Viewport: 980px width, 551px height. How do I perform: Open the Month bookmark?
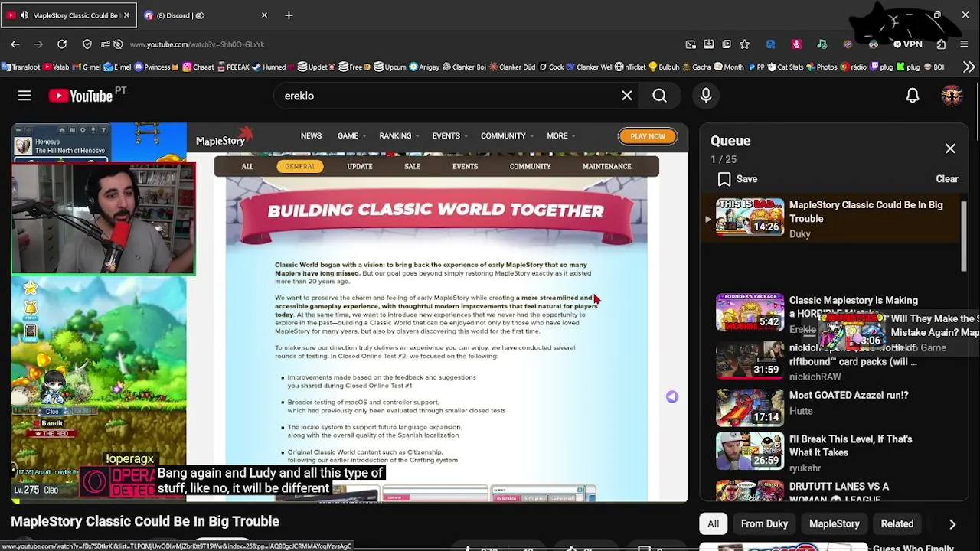[x=729, y=67]
